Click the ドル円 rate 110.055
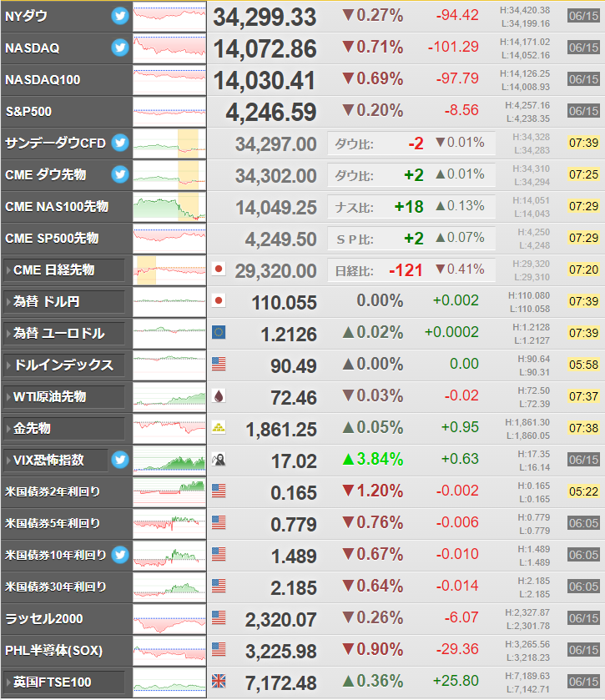 284,303
